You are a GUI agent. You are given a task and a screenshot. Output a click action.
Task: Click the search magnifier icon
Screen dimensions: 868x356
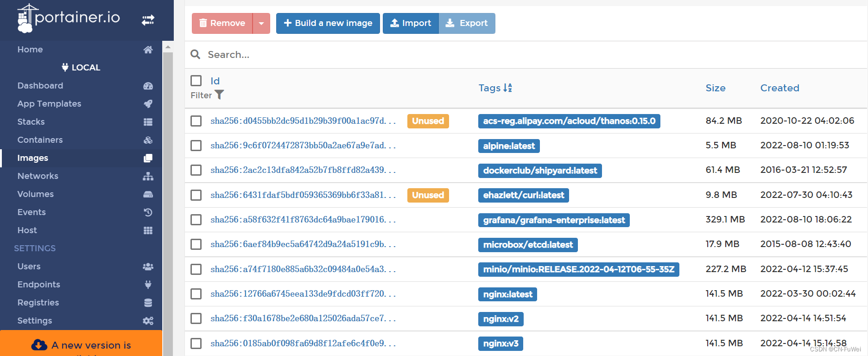[196, 55]
